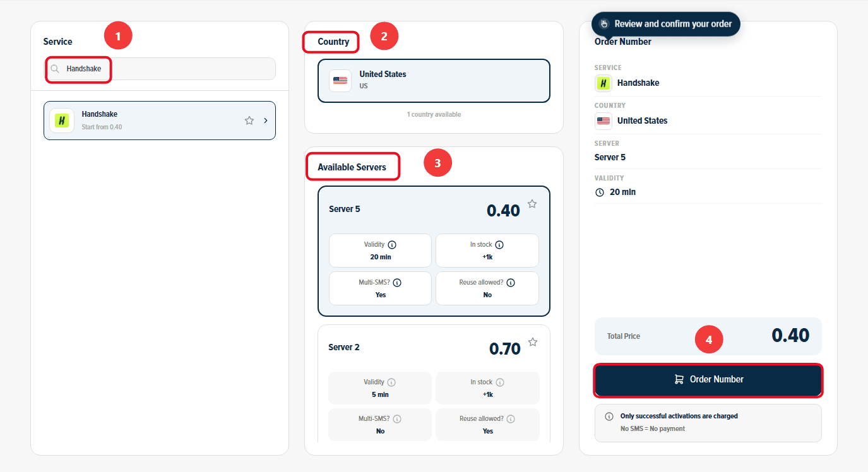Screen dimensions: 868x472
Task: Click the 'Available Servers' heading
Action: click(352, 167)
